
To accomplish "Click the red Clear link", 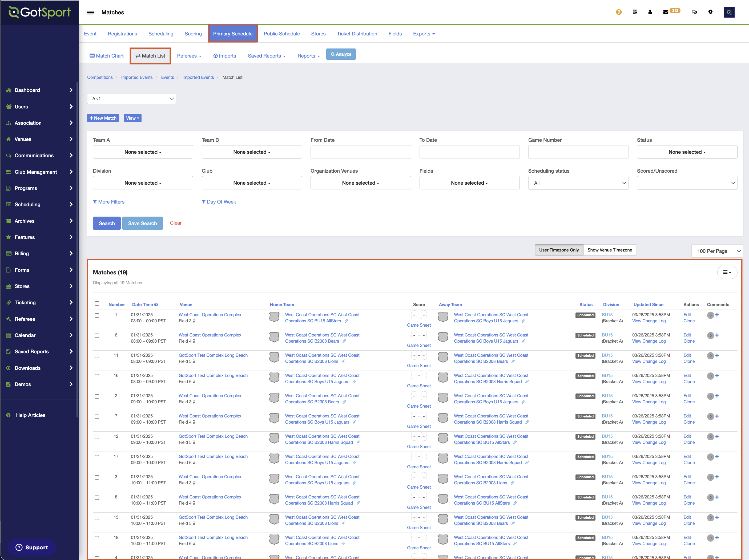I will pyautogui.click(x=175, y=223).
